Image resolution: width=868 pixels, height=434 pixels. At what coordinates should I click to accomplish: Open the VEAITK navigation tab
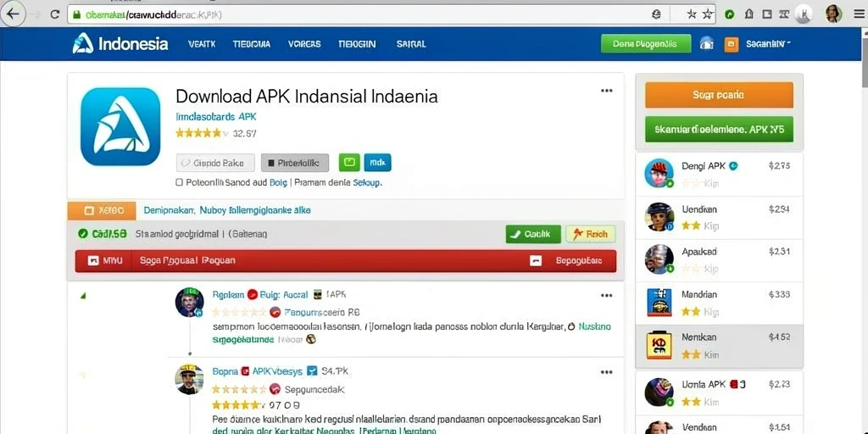coord(202,44)
